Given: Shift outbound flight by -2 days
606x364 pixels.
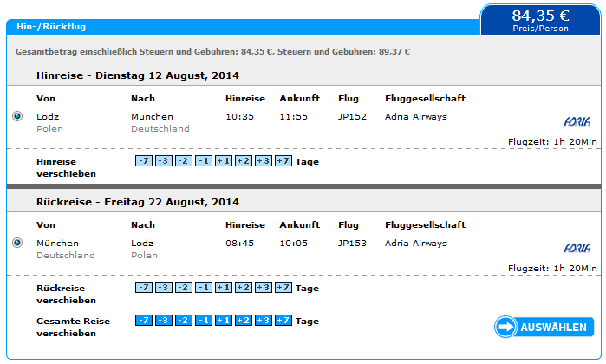Looking at the screenshot, I should (184, 160).
